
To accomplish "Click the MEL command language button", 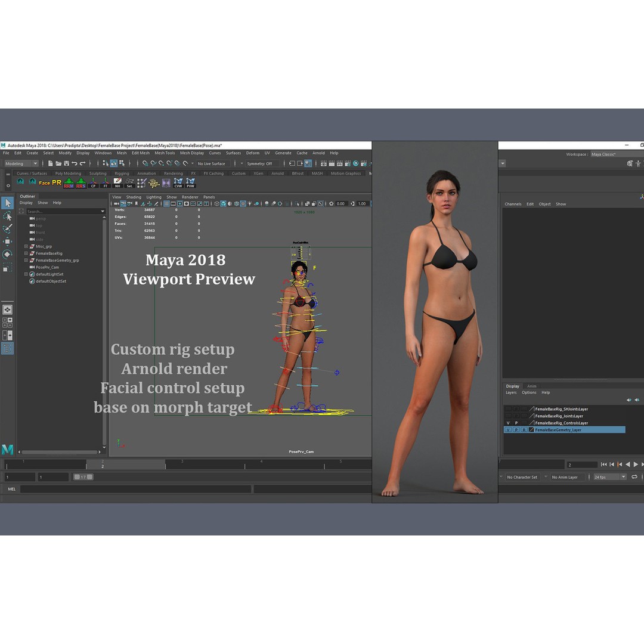I will click(x=12, y=489).
